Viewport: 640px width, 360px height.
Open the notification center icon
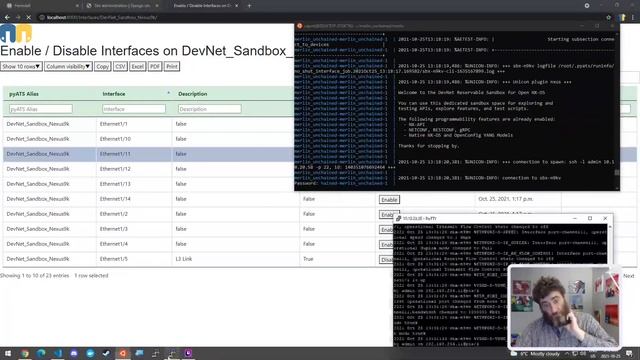(629, 353)
